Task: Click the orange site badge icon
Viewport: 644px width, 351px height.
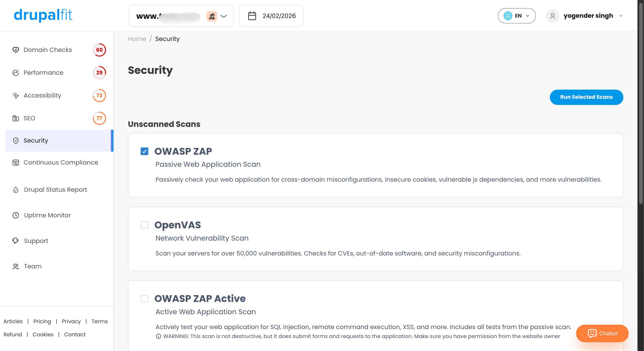Action: click(212, 16)
